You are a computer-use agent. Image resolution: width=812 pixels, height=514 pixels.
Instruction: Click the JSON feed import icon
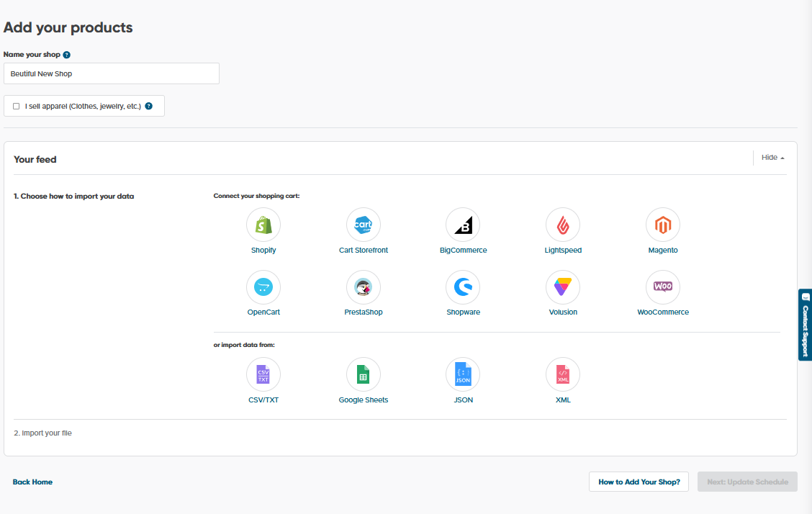coord(463,374)
